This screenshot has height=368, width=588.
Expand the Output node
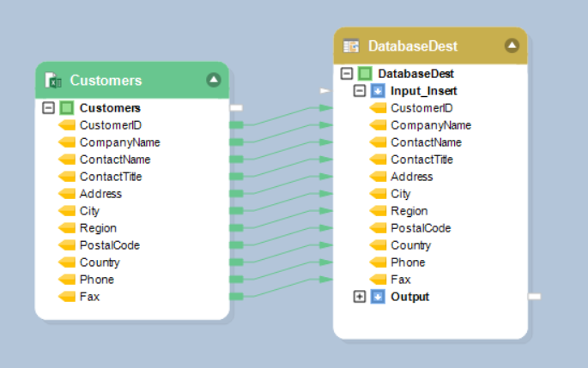coord(360,297)
